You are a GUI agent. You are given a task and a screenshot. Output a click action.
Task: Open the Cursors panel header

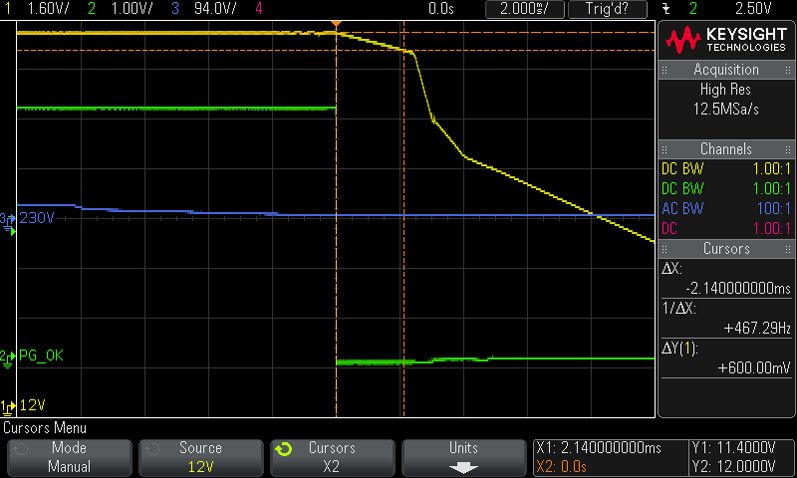(726, 249)
